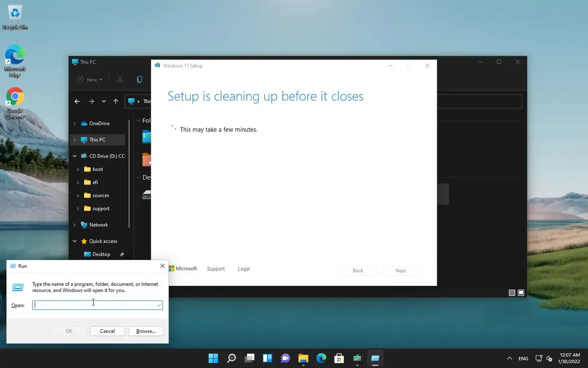Screen dimensions: 588x368
Task: Launch Microsoft Edge from desktop shortcut
Action: coord(15,61)
